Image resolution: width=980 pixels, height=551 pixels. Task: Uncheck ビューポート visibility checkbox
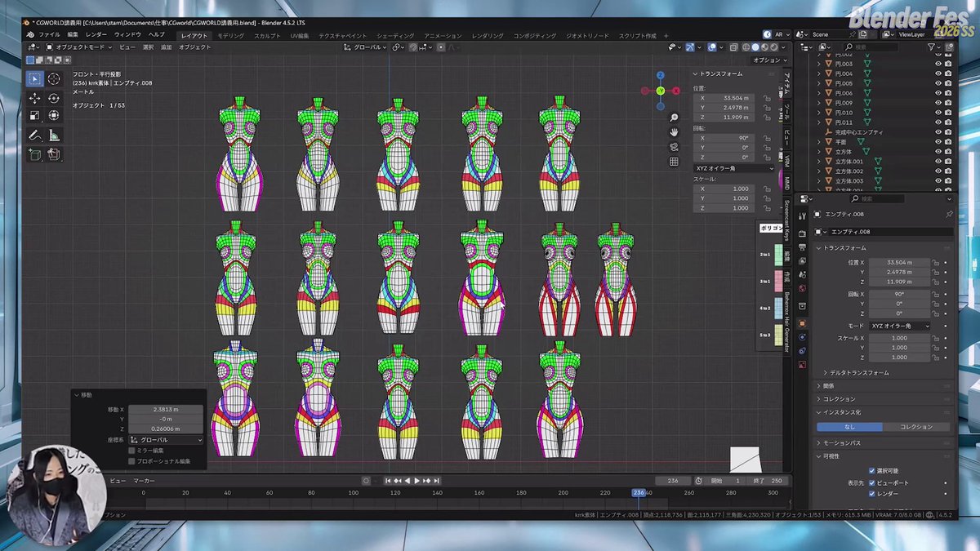click(871, 482)
